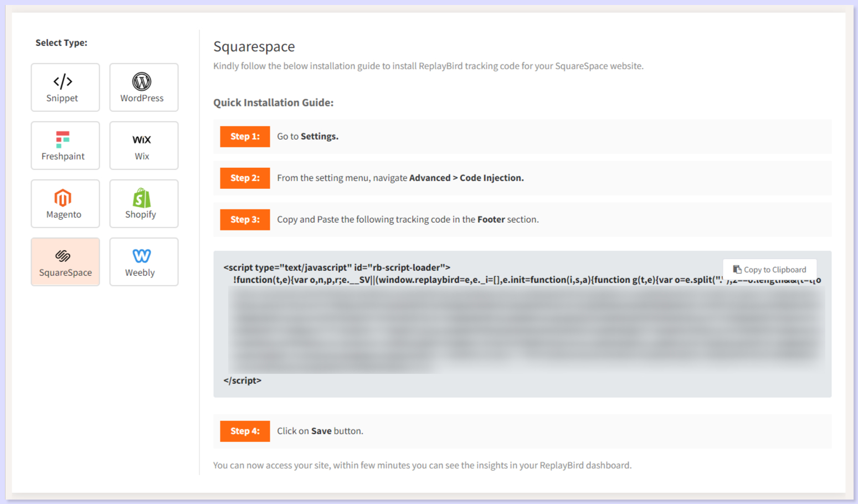The width and height of the screenshot is (858, 504).
Task: Click the Step 4 badge
Action: 245,431
